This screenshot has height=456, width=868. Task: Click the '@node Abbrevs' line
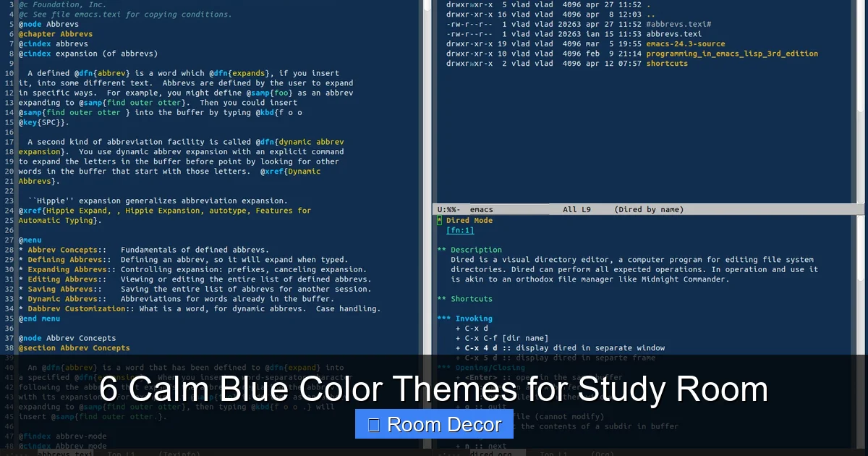(48, 24)
